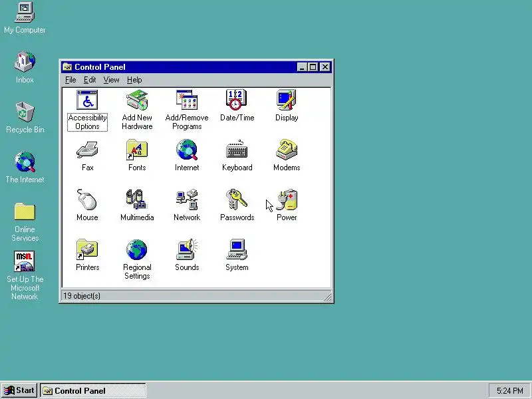The image size is (532, 399).
Task: Select The Internet desktop icon
Action: coord(25,162)
